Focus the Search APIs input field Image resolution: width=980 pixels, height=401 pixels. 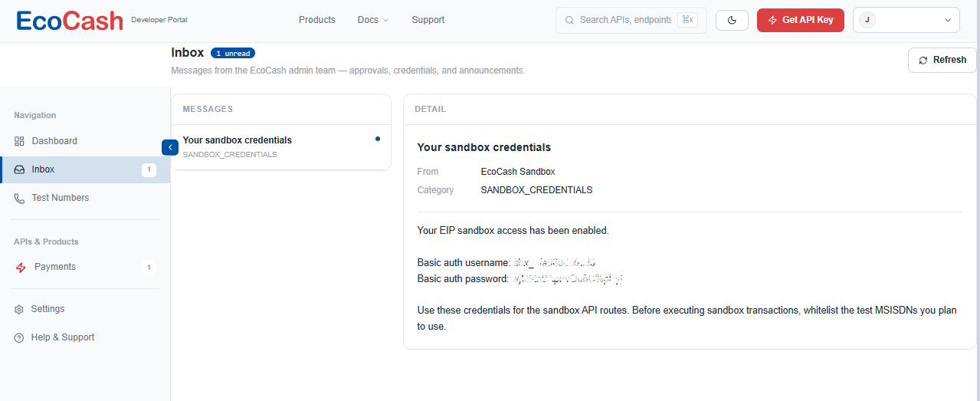tap(630, 20)
